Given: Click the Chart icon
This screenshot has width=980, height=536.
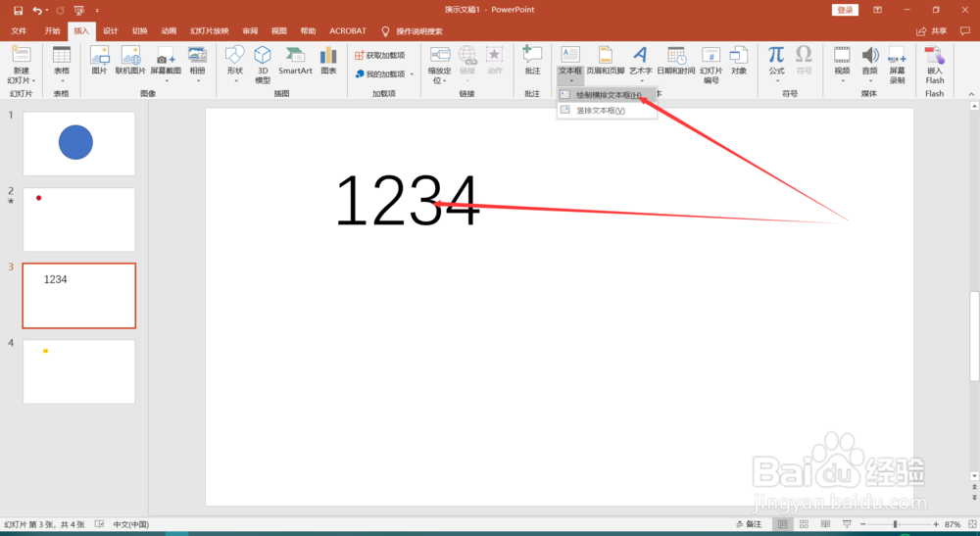Looking at the screenshot, I should point(328,55).
